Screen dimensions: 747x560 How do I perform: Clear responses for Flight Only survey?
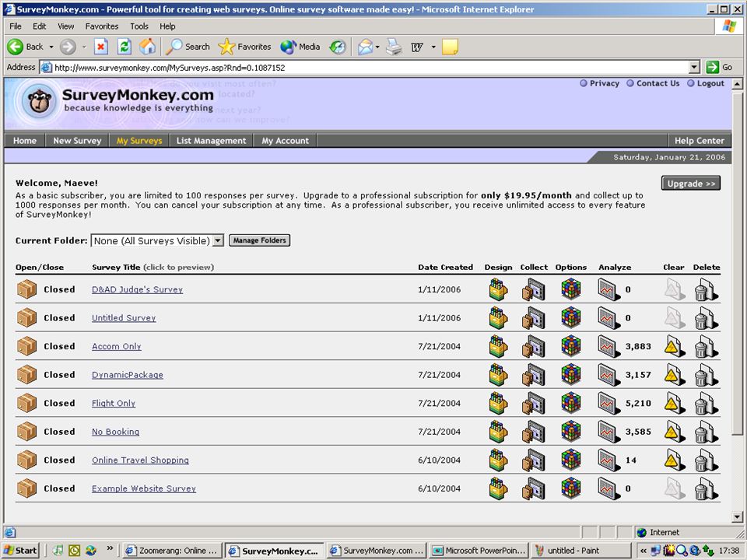click(x=675, y=404)
